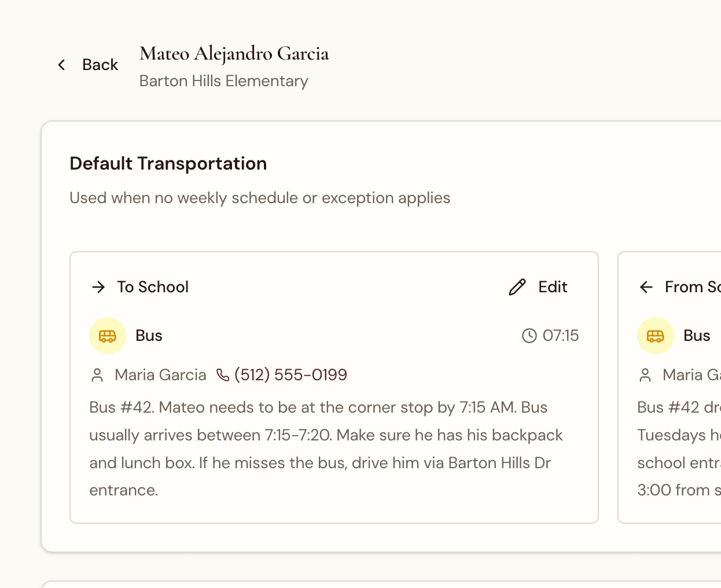Open the To School transportation card
This screenshot has width=721, height=588.
[334, 387]
